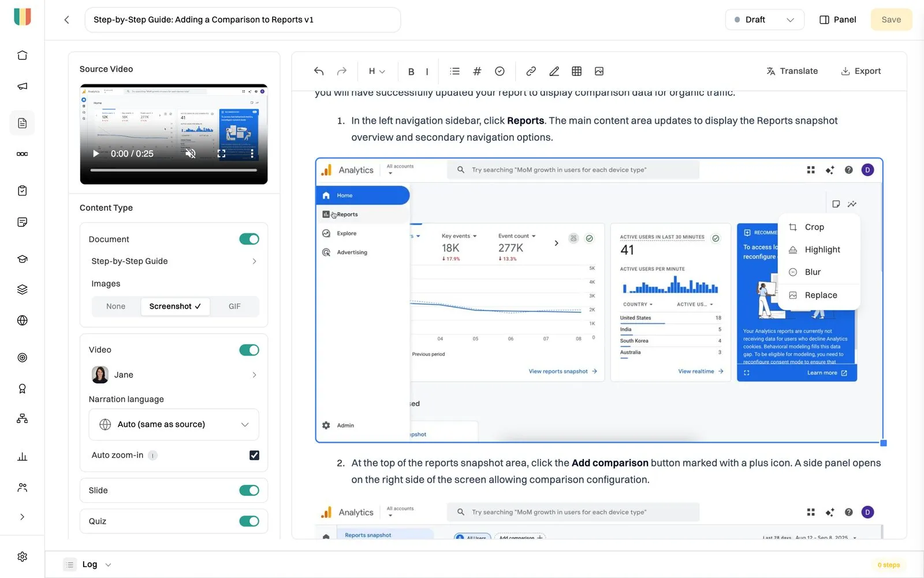Select the pen highlighter tool
Screen dimensions: 924x578
[x=554, y=71]
